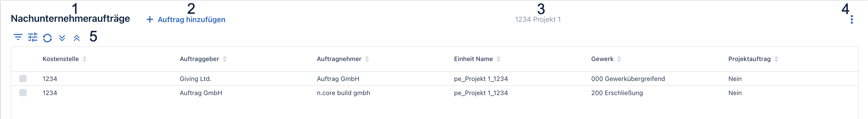Sort by Einheit Name column arrows
The width and height of the screenshot is (868, 119).
tap(499, 59)
